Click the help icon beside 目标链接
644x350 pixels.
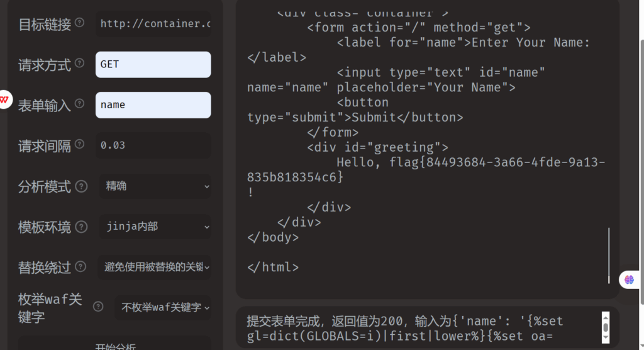pyautogui.click(x=80, y=23)
